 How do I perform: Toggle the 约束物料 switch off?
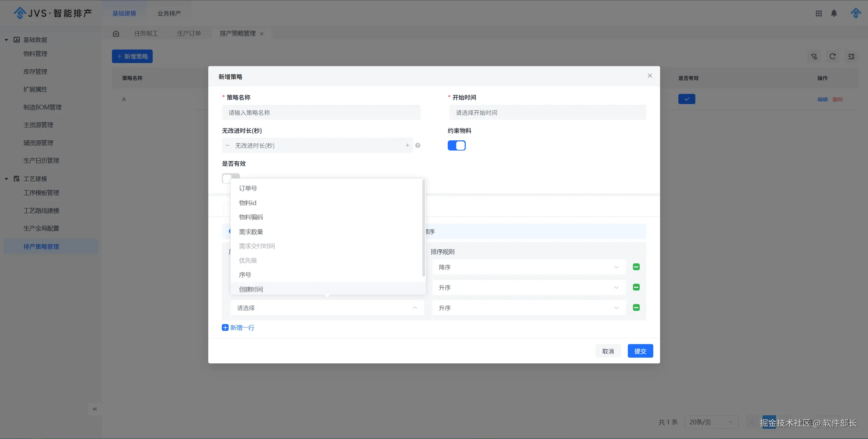(x=457, y=145)
